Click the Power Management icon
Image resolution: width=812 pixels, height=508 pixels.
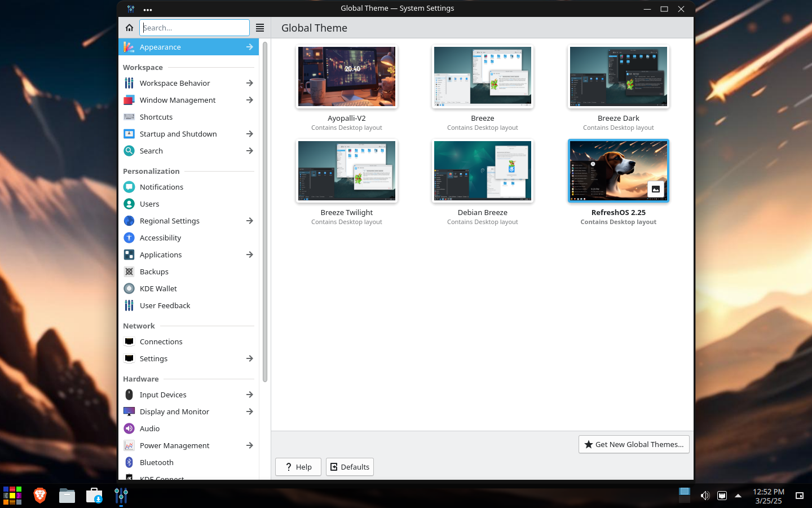pyautogui.click(x=129, y=445)
